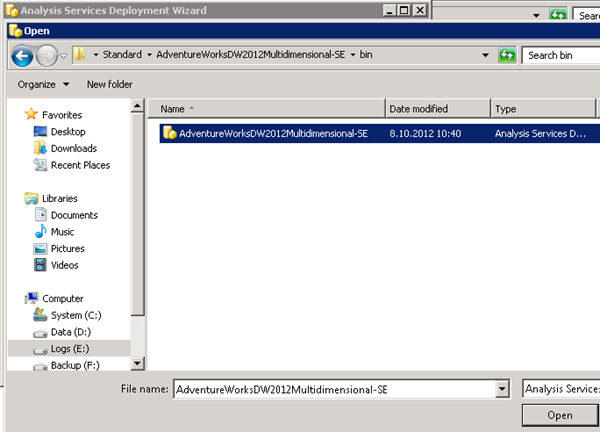This screenshot has height=432, width=600.
Task: Click the Open button
Action: (x=560, y=415)
